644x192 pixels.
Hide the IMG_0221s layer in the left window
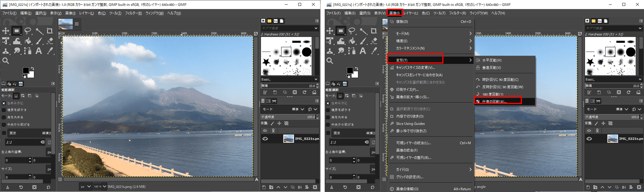(x=265, y=139)
